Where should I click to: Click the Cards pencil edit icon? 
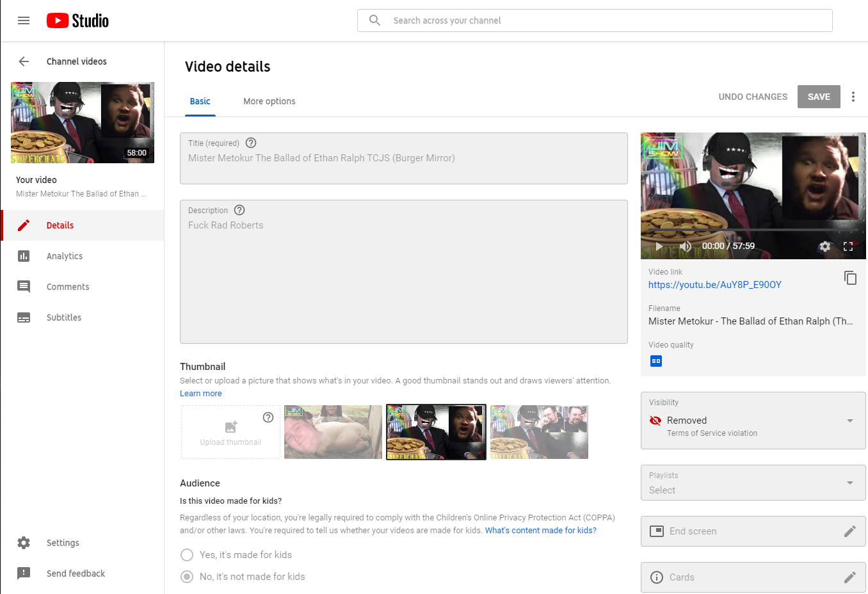(850, 577)
